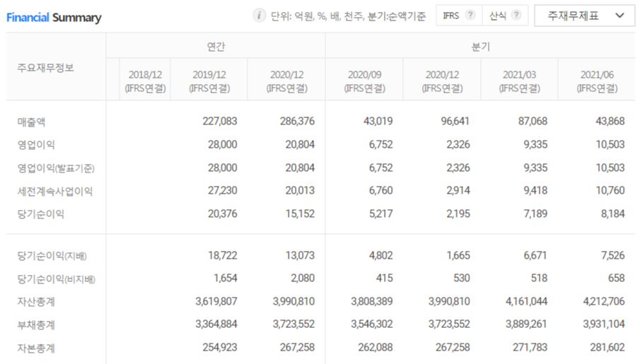Click the 당기순이익 row label

pyautogui.click(x=41, y=214)
